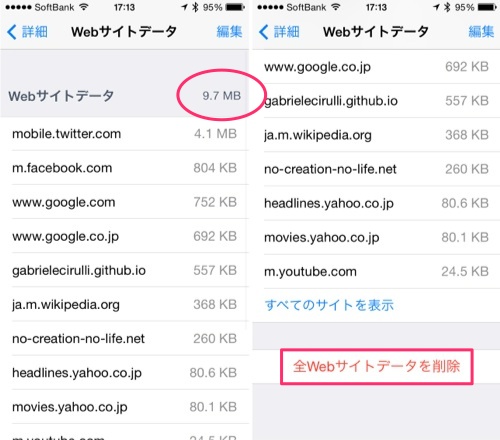
Task: Tap 752 KB size of www.google.com
Action: tap(215, 202)
